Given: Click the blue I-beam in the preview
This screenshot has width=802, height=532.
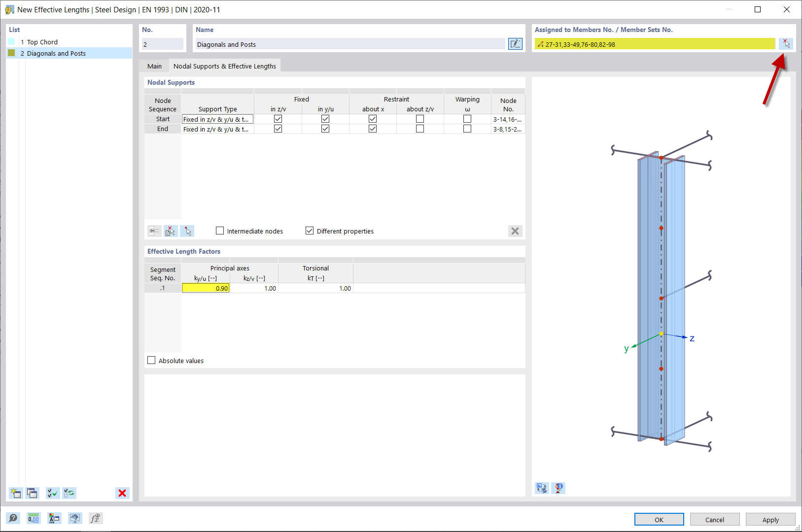Looking at the screenshot, I should [662, 298].
